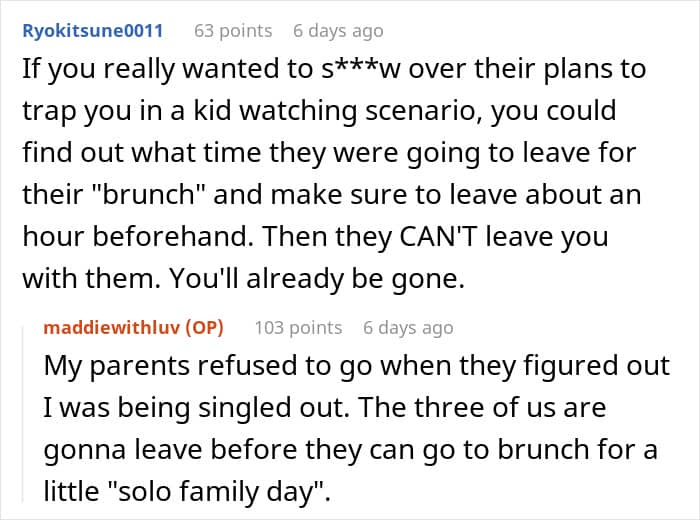Click the timestamp on maddiewithluv's reply

click(408, 327)
